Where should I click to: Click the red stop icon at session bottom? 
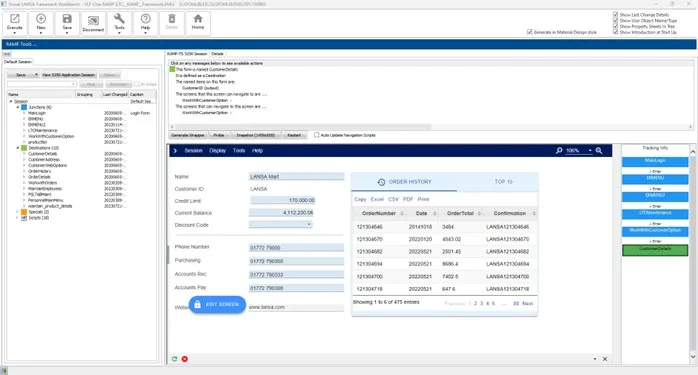(x=185, y=359)
